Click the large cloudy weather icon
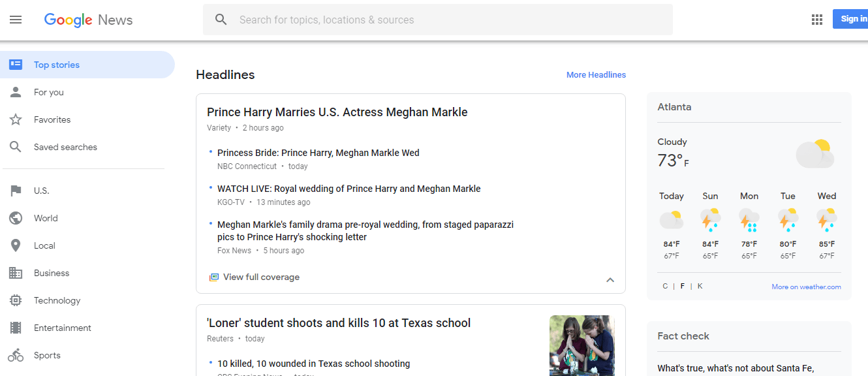 click(x=815, y=154)
